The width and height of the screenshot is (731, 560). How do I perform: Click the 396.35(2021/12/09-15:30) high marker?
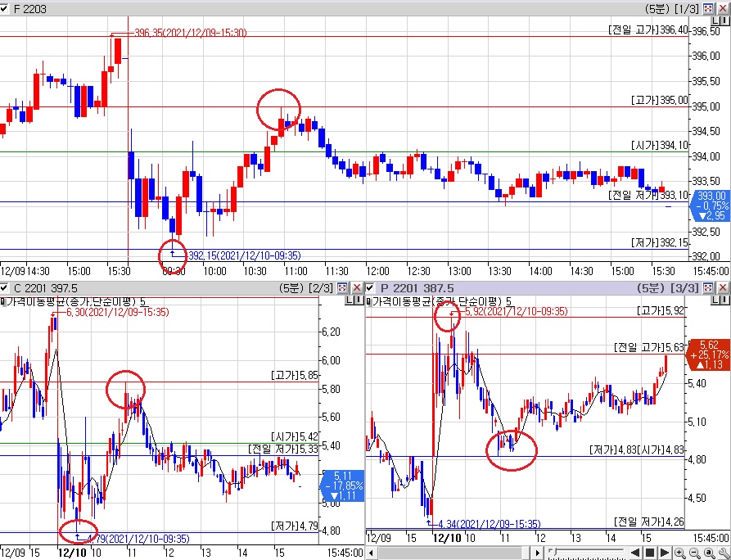coord(190,33)
